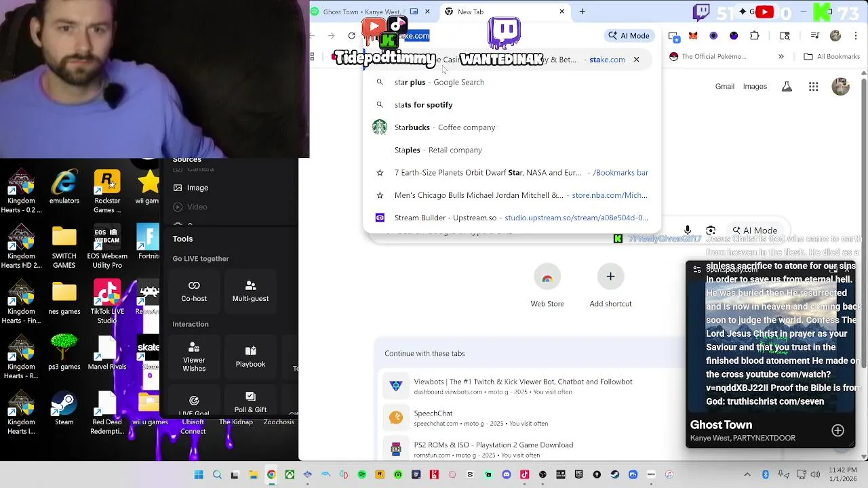Add Ghost Town to library with plus icon
The height and width of the screenshot is (488, 868).
coord(837,430)
